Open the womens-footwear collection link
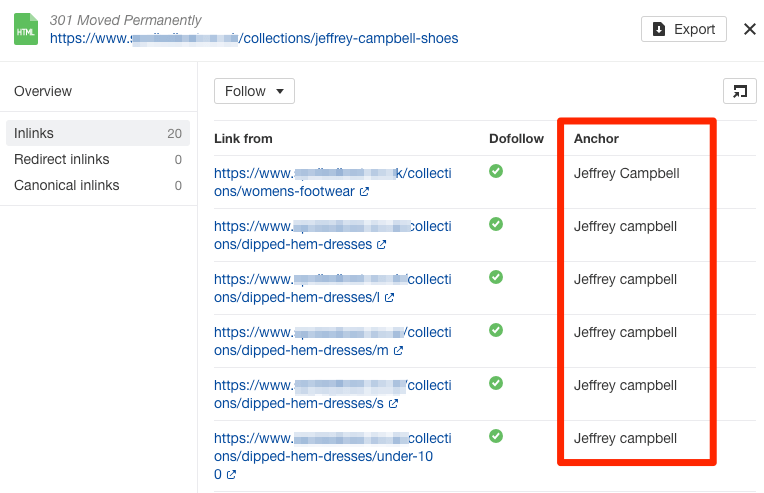 pos(332,181)
